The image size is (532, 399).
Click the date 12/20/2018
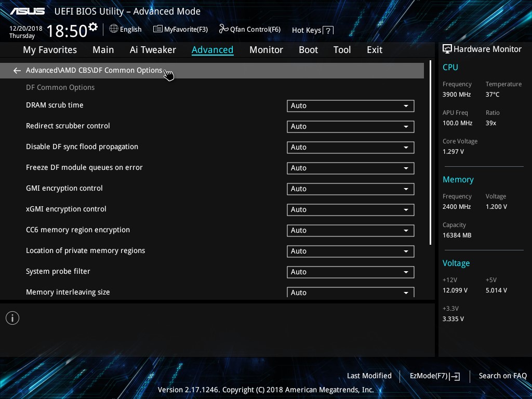coord(26,29)
